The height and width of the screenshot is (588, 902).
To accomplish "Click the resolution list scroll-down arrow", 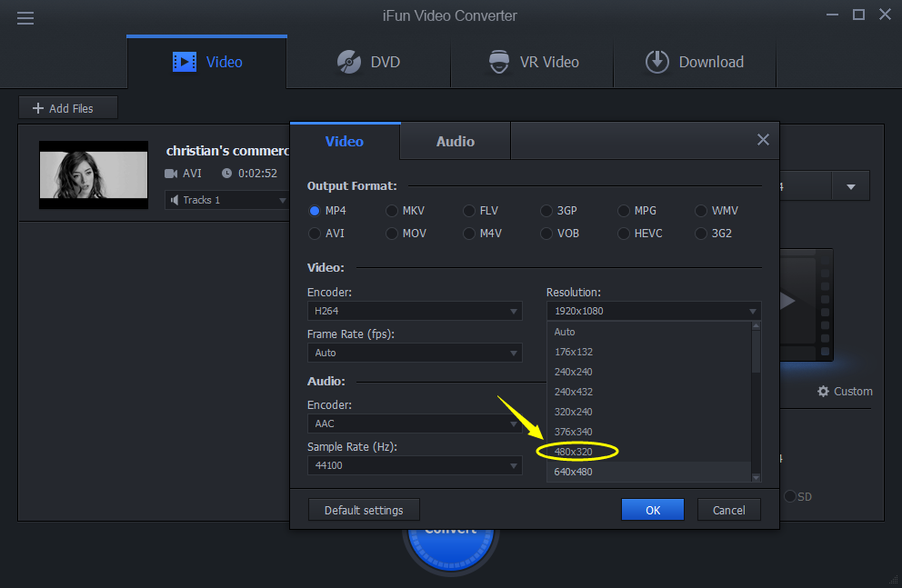I will [x=756, y=477].
